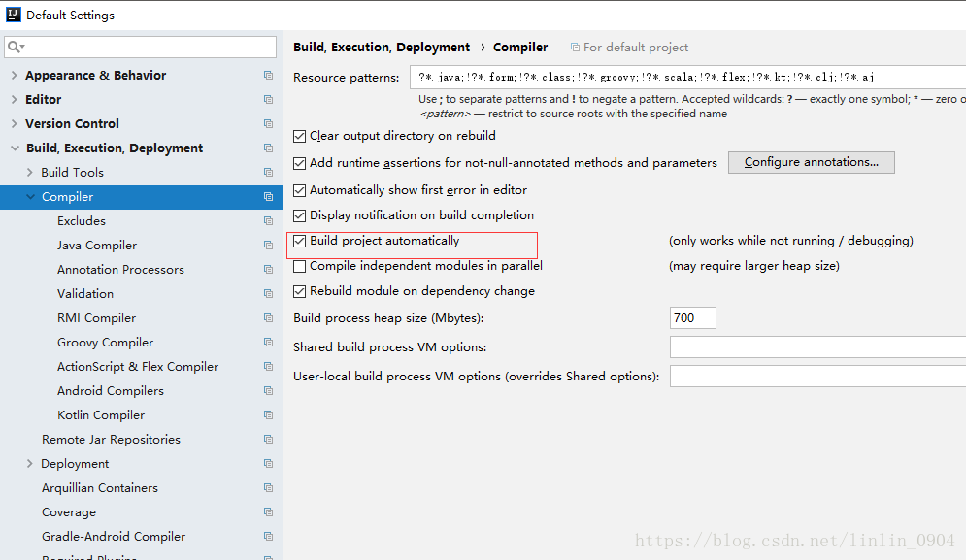Expand Version Control section
The height and width of the screenshot is (560, 966).
coord(15,124)
